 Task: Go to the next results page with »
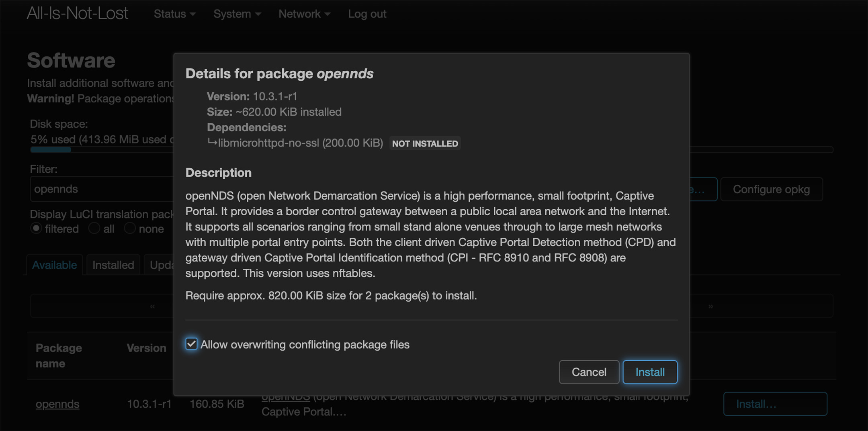pos(710,306)
